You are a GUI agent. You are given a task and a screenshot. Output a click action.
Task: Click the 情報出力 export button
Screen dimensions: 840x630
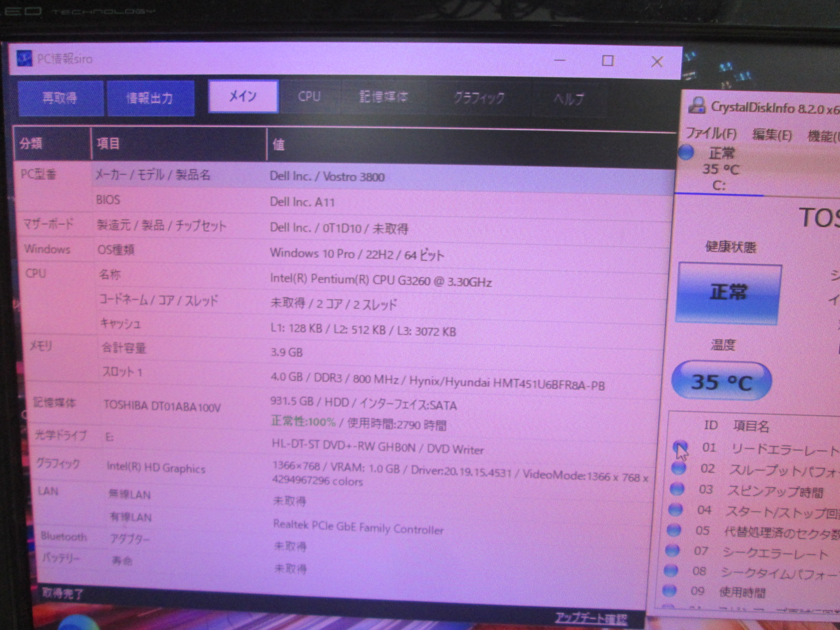pyautogui.click(x=150, y=98)
